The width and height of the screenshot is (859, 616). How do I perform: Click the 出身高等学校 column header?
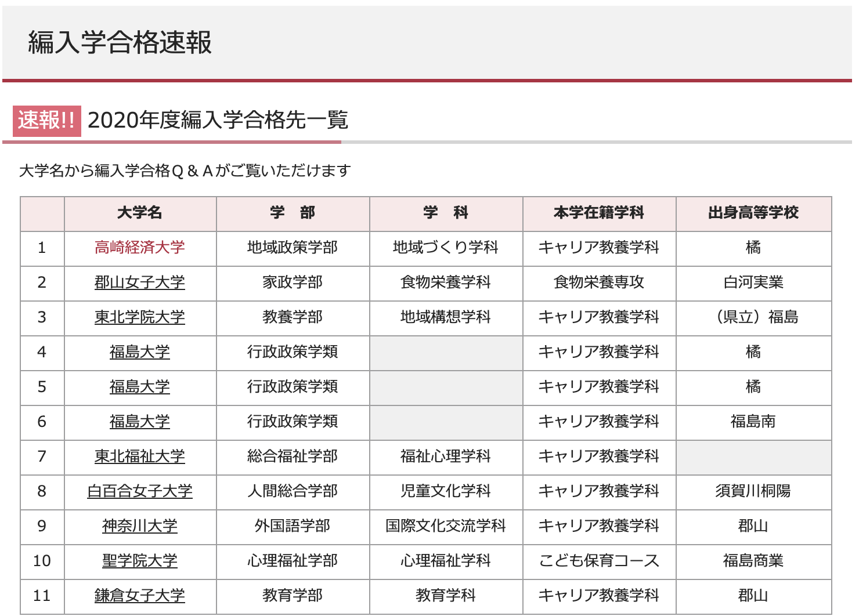coord(753,213)
